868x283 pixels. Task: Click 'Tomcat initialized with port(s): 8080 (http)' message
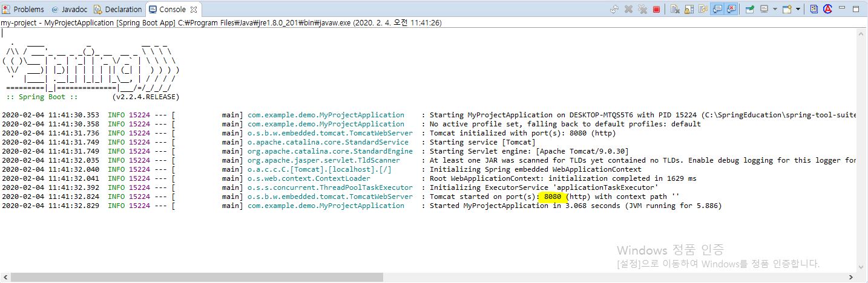point(522,133)
